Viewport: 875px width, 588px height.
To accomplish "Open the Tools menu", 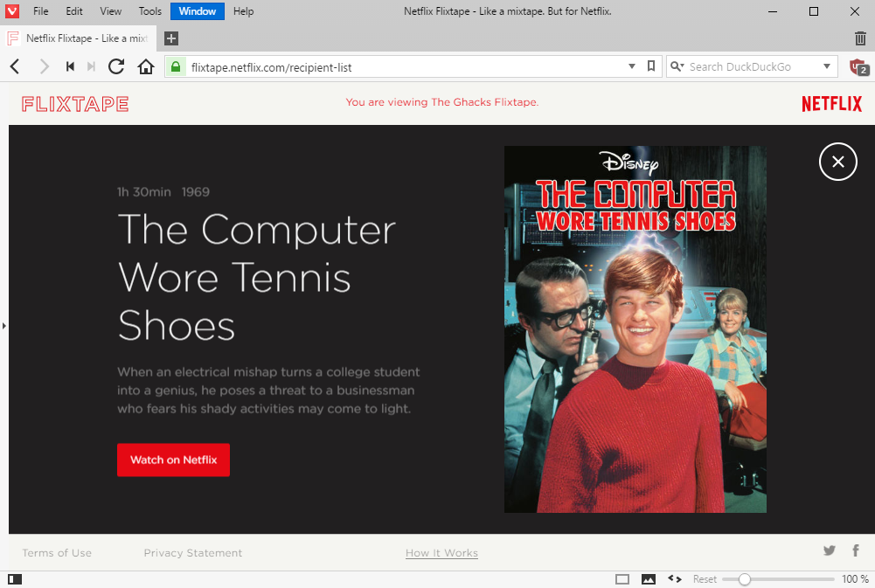I will pos(149,11).
